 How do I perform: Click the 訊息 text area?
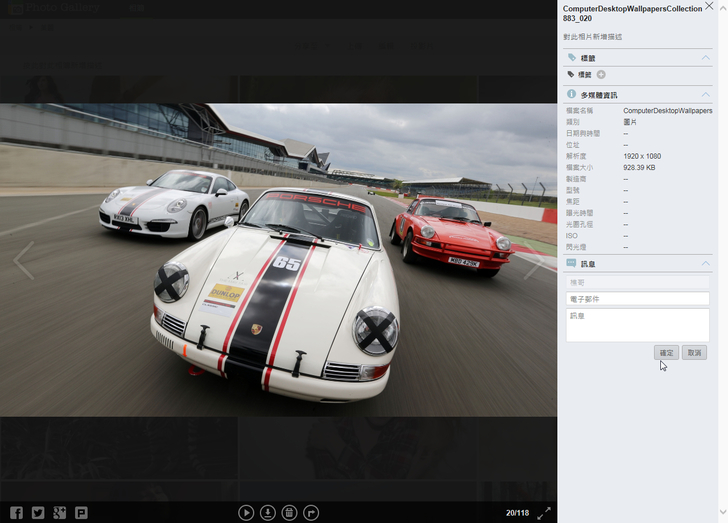click(x=637, y=325)
